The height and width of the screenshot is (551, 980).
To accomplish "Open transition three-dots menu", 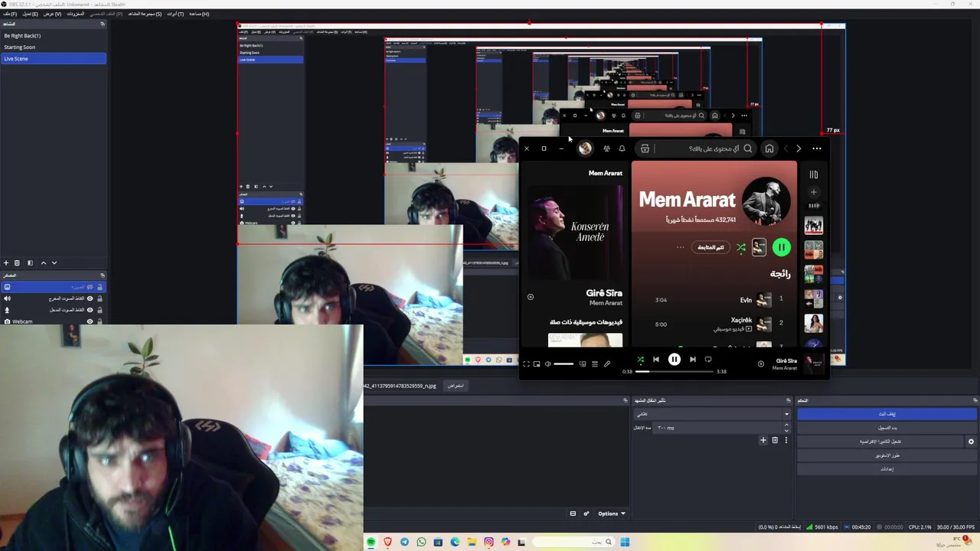I will 786,440.
